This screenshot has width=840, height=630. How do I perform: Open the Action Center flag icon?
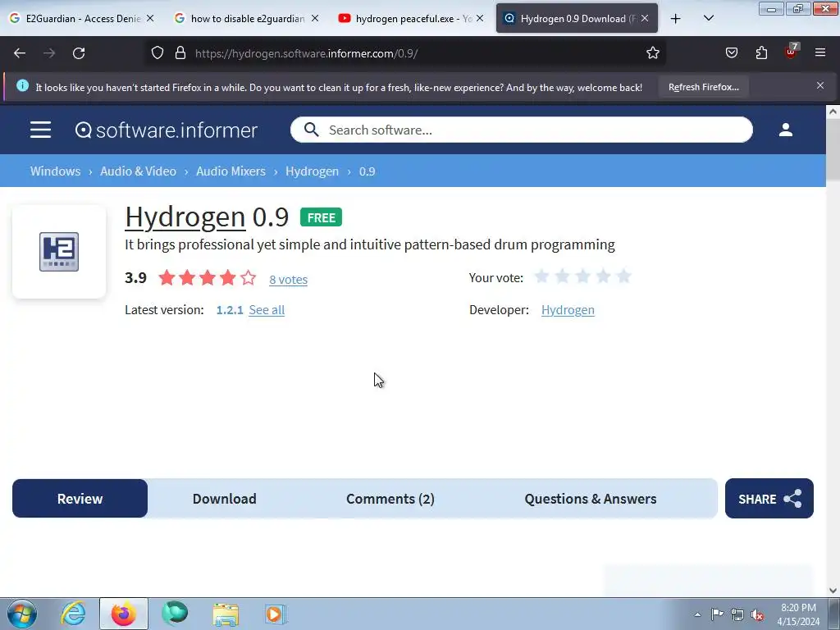(x=717, y=614)
